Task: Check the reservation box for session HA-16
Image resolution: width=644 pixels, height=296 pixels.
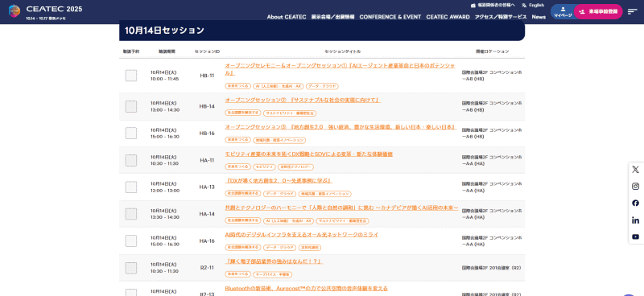Action: 131,241
